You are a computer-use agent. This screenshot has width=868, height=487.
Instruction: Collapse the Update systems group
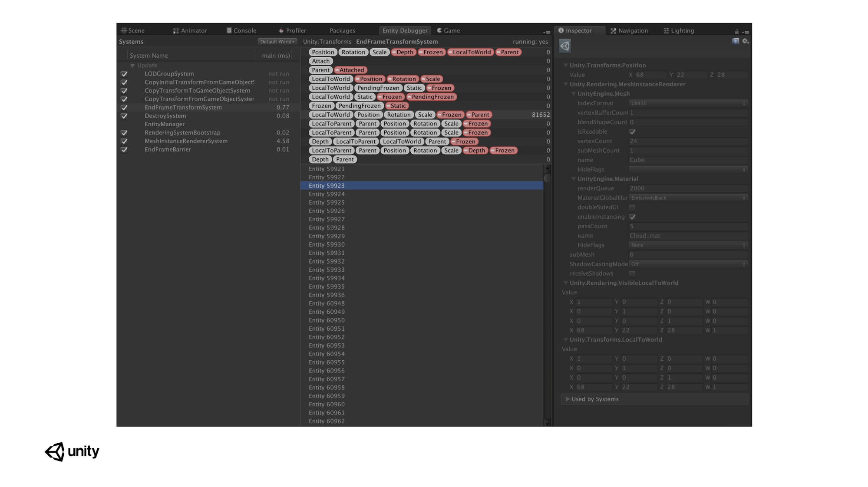point(132,66)
